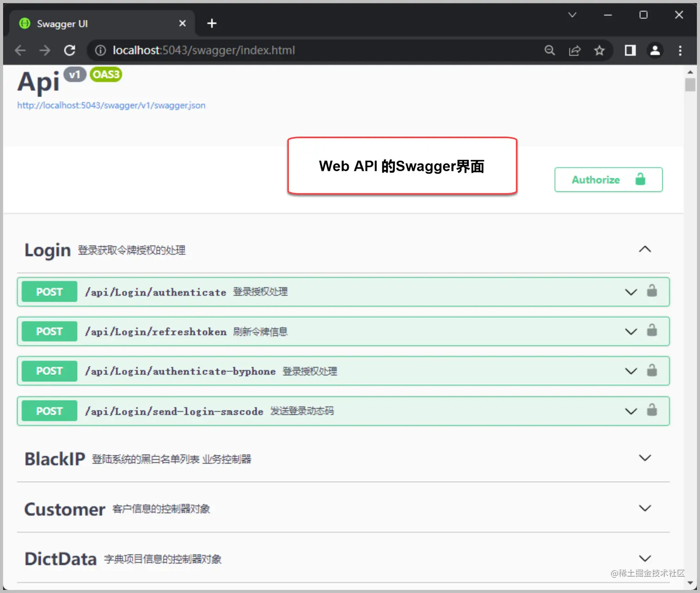Screen dimensions: 700x593
Task: Click lock icon on /api/Login/authenticate row
Action: [x=652, y=291]
